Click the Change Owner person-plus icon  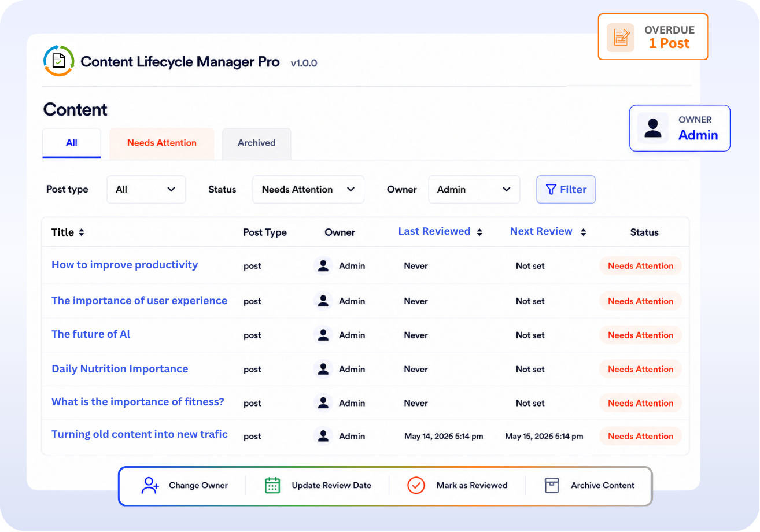click(150, 485)
